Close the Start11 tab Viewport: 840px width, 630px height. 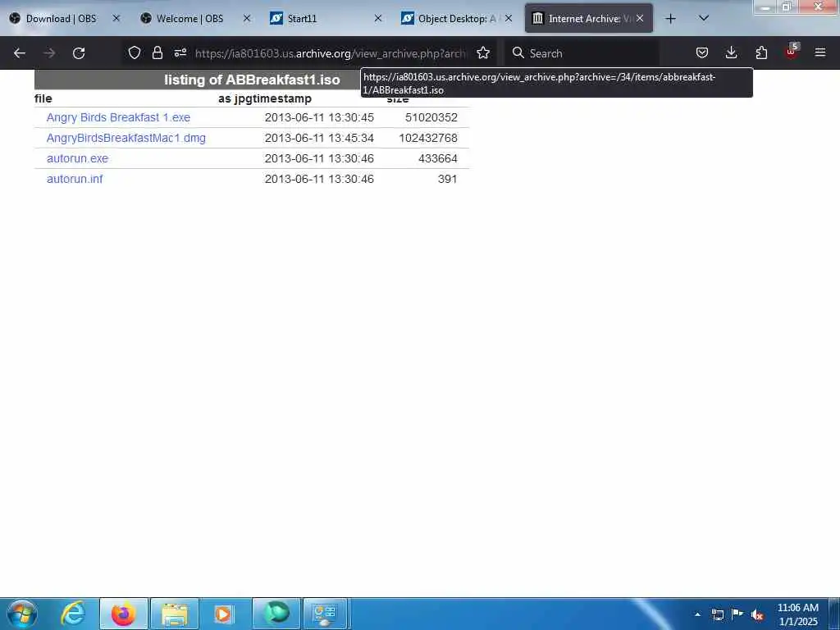tap(377, 18)
